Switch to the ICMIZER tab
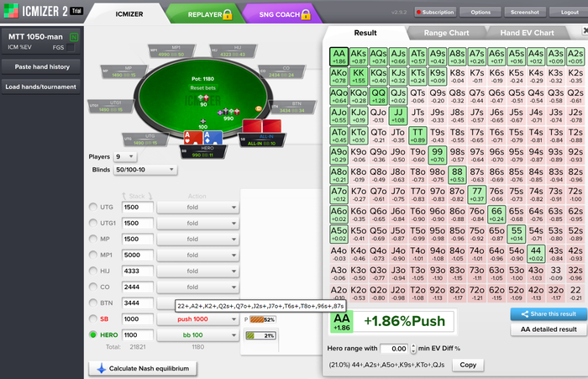588x379 pixels. (x=129, y=14)
